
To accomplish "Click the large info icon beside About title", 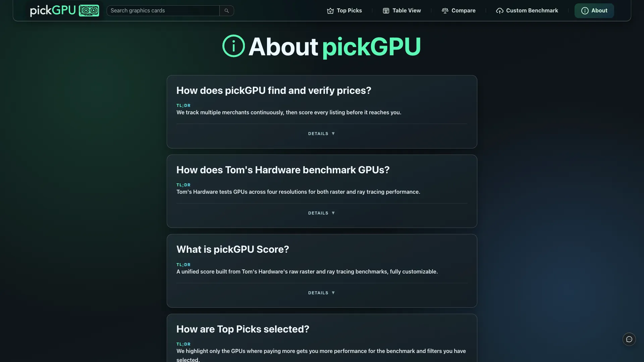I will pyautogui.click(x=233, y=46).
